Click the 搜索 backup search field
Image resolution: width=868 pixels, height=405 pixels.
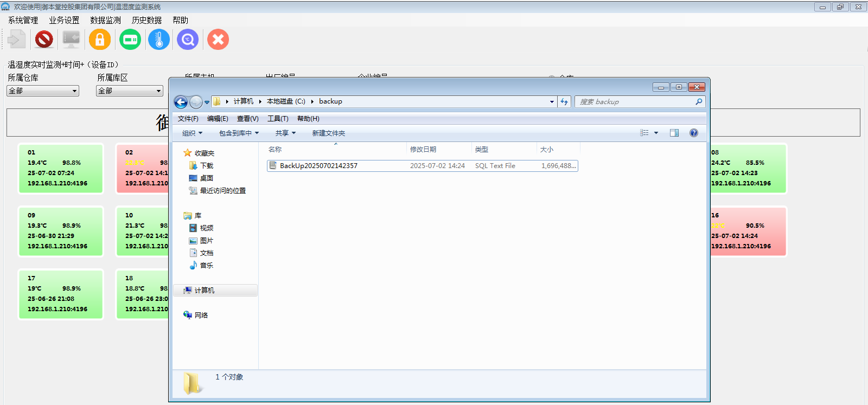point(635,101)
